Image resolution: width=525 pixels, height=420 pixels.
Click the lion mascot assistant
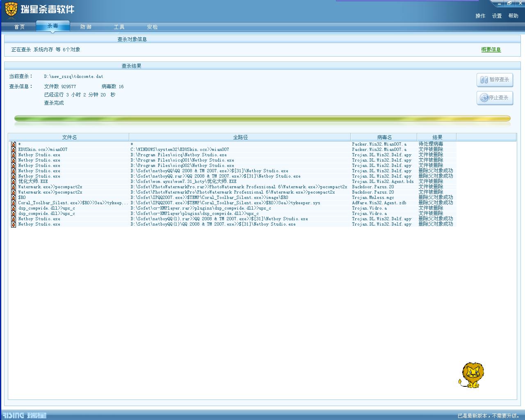(x=472, y=375)
